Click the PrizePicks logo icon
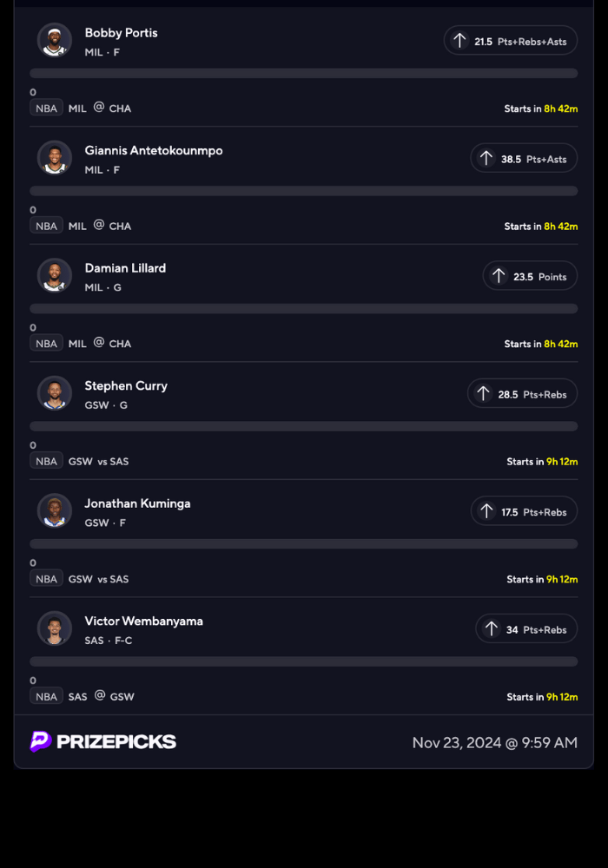The width and height of the screenshot is (608, 868). pos(41,741)
